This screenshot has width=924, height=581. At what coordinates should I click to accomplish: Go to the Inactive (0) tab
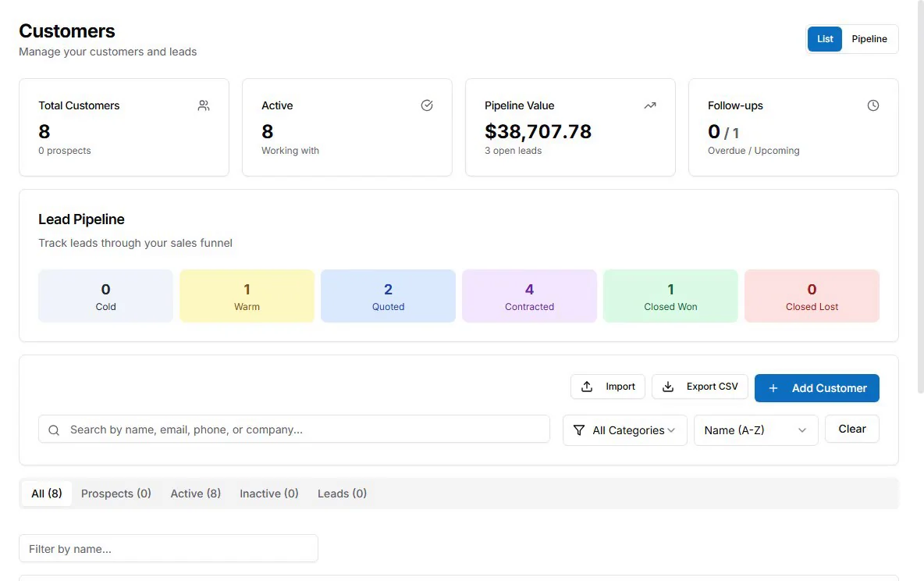click(268, 494)
